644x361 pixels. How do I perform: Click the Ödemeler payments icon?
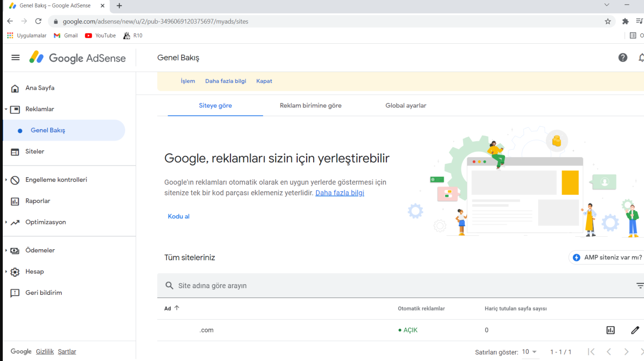click(x=15, y=251)
